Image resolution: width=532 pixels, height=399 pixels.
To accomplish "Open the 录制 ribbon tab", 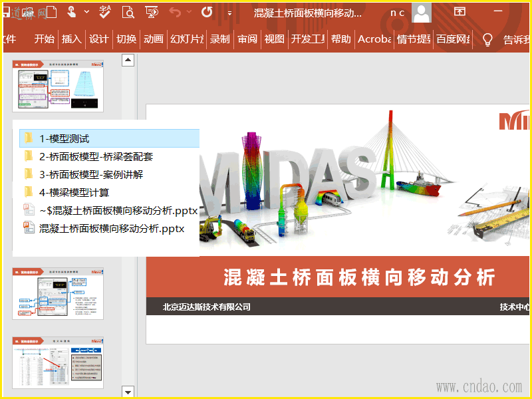I will (x=220, y=39).
